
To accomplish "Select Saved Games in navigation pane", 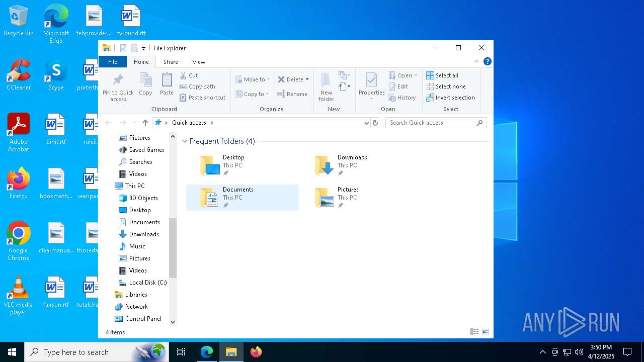I will pyautogui.click(x=142, y=150).
